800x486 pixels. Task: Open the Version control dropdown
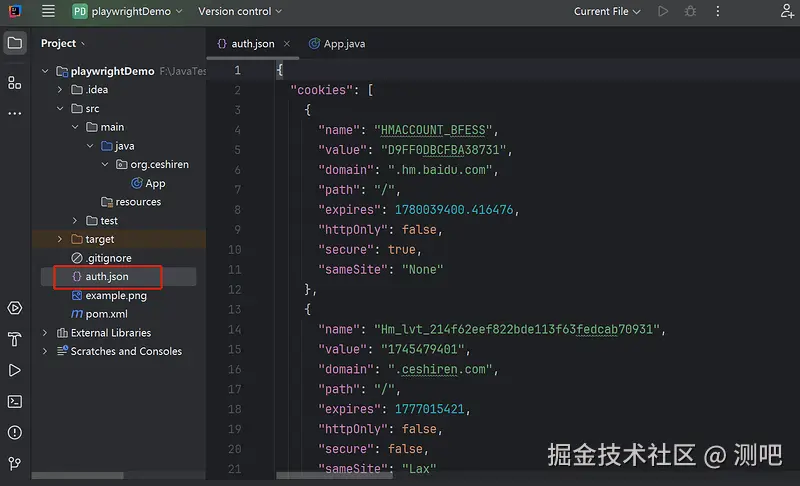coord(240,11)
